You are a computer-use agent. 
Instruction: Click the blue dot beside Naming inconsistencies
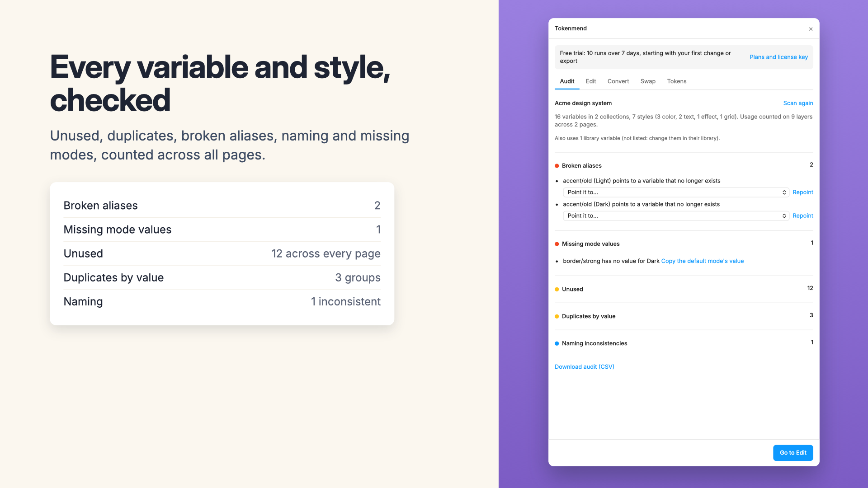(x=557, y=343)
